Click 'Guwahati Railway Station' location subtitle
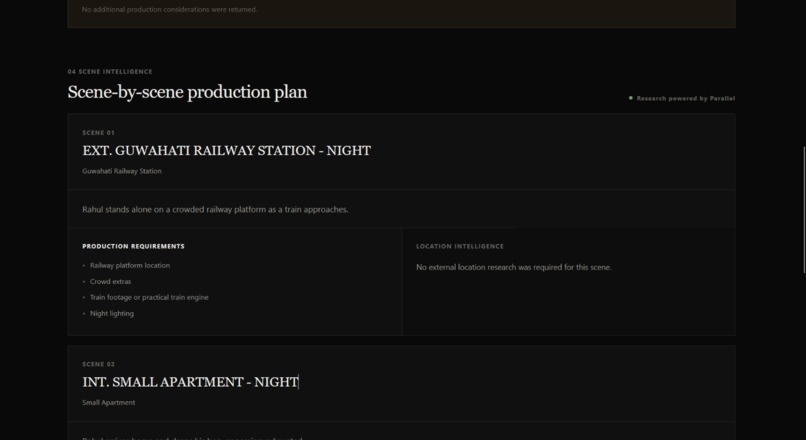 point(122,171)
